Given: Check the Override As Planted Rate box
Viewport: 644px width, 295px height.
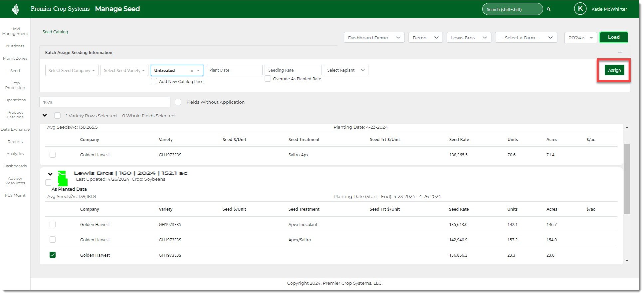Looking at the screenshot, I should (x=268, y=79).
